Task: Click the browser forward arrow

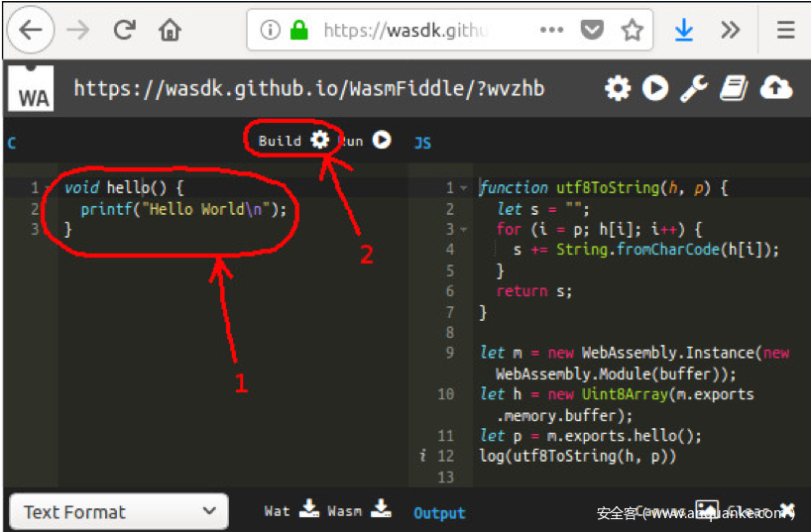Action: click(78, 30)
